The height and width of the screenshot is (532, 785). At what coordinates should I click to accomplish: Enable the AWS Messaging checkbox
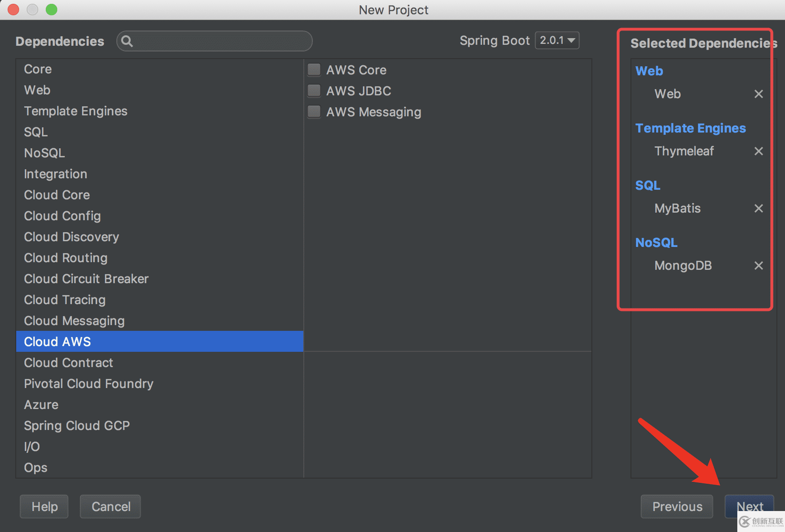314,112
